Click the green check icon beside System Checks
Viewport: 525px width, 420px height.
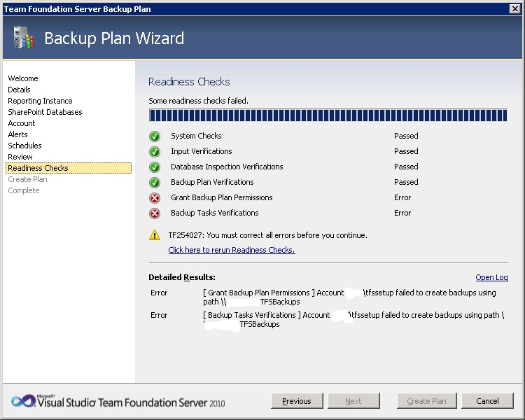tap(155, 136)
